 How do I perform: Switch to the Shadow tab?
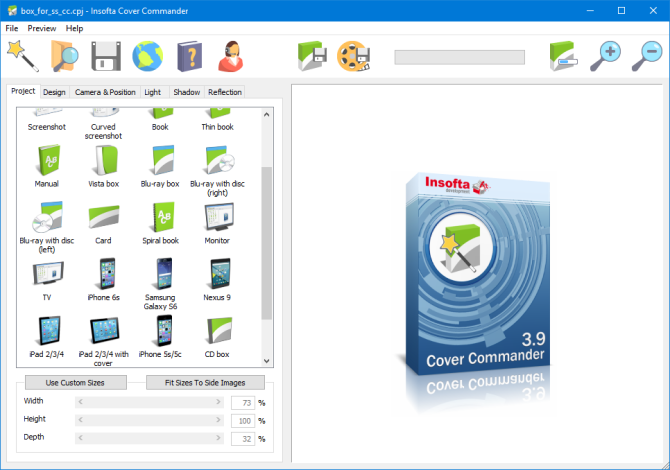tap(187, 92)
